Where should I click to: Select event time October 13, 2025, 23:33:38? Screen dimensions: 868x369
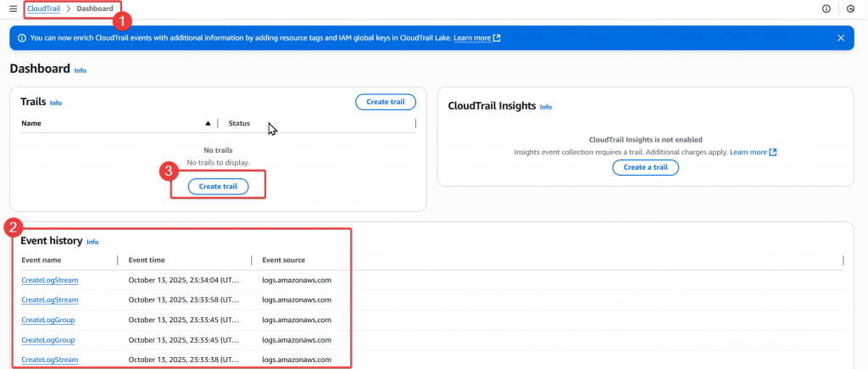point(184,360)
